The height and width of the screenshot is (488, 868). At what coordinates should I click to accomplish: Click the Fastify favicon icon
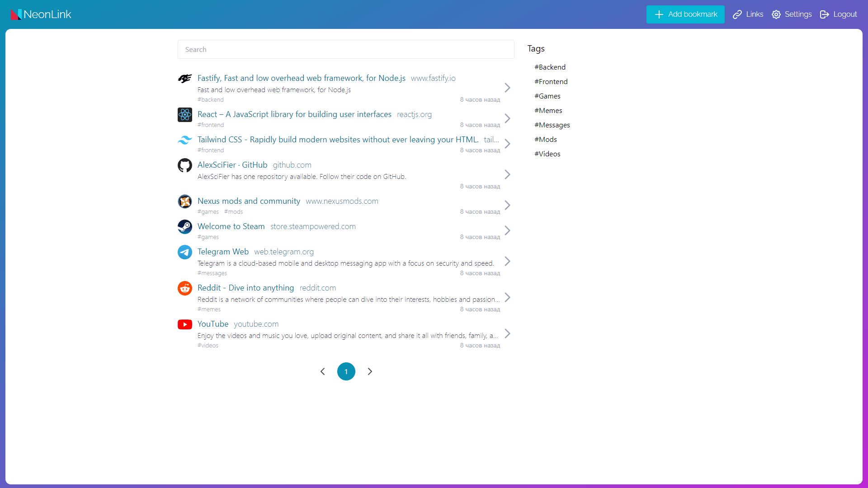coord(184,79)
